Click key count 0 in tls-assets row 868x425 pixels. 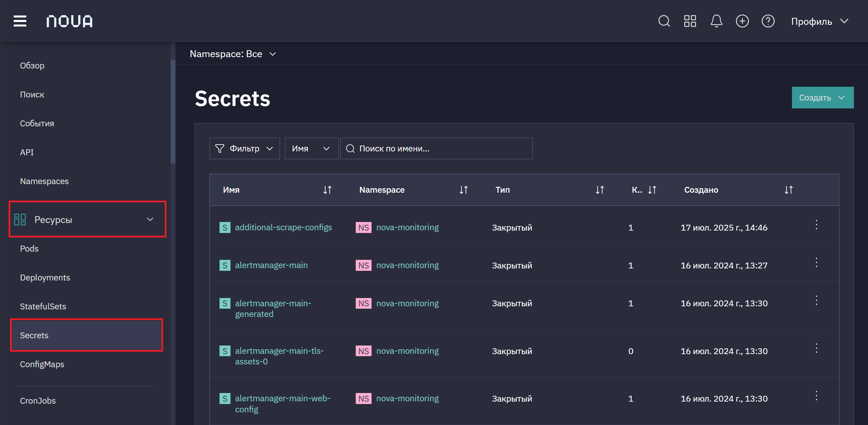click(631, 351)
